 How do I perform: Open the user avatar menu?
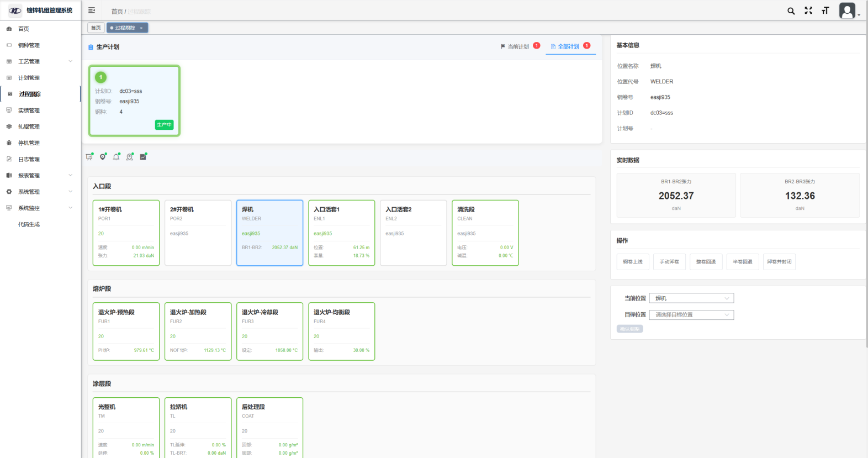[848, 10]
